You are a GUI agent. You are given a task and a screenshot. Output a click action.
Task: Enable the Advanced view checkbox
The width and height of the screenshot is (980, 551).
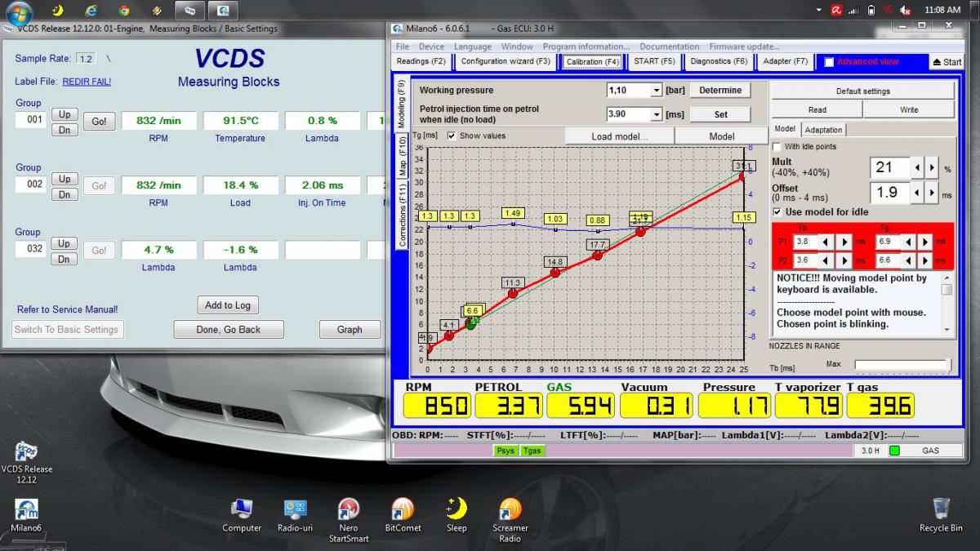pyautogui.click(x=829, y=62)
